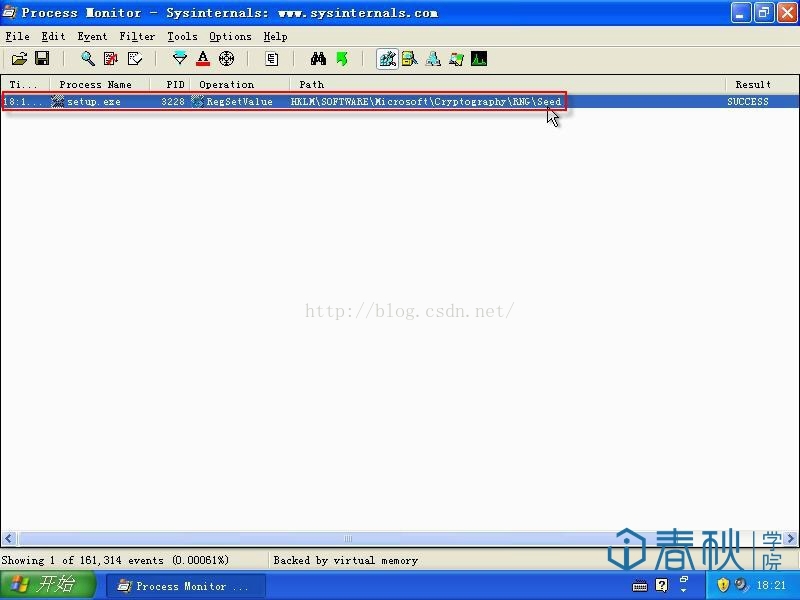Toggle Show Profiling Events graph icon
The height and width of the screenshot is (600, 800).
point(479,59)
